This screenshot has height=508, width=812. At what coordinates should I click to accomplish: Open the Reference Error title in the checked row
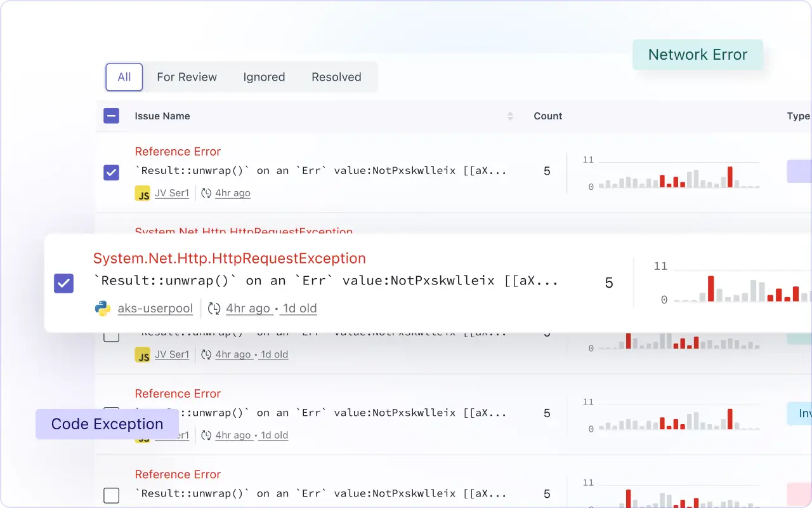[x=178, y=151]
